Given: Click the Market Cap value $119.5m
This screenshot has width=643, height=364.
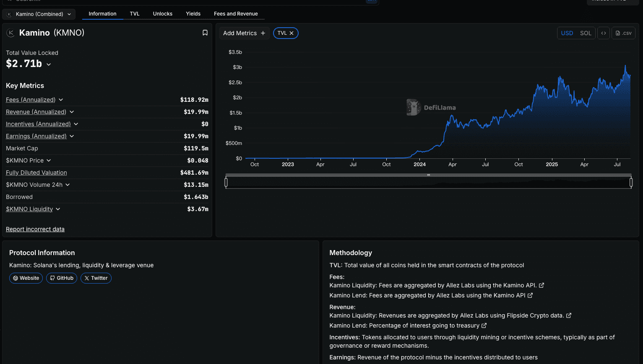Looking at the screenshot, I should pyautogui.click(x=196, y=148).
